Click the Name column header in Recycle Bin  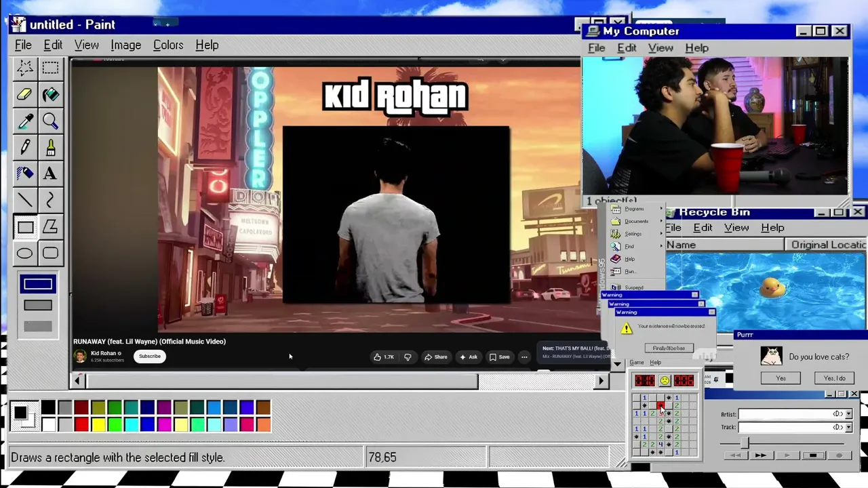724,245
